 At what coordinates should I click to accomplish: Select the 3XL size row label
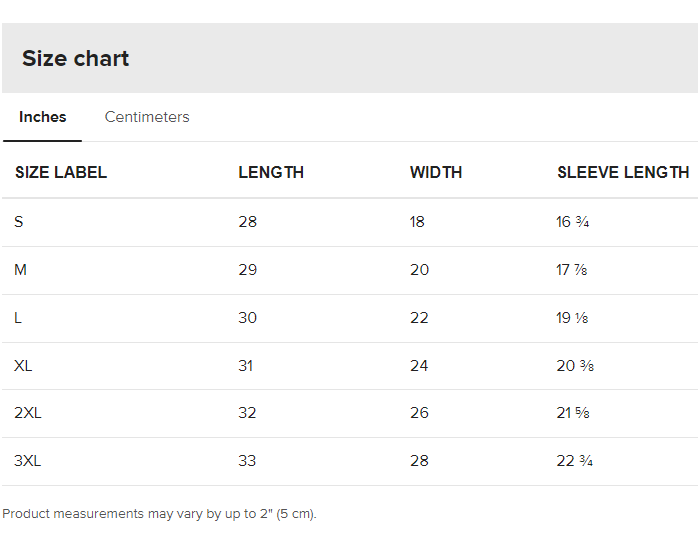click(x=28, y=461)
